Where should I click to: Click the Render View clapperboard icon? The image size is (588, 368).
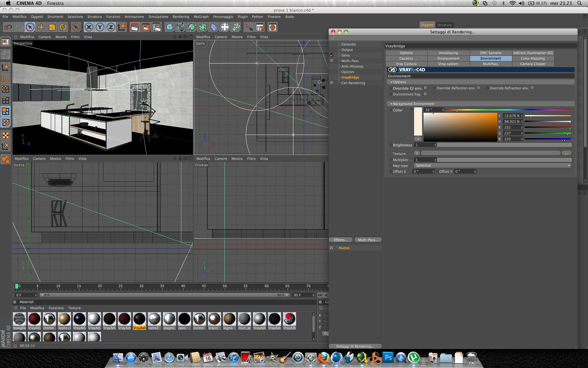click(x=134, y=27)
